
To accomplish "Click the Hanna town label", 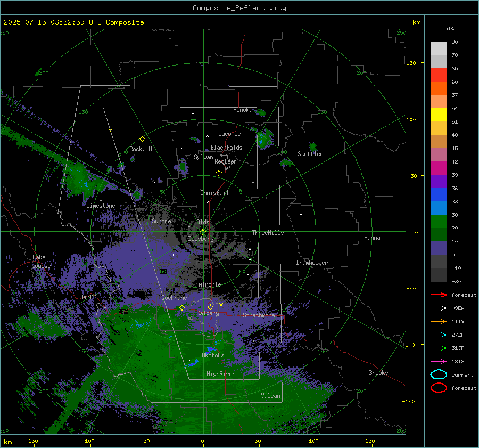I will pyautogui.click(x=372, y=238).
